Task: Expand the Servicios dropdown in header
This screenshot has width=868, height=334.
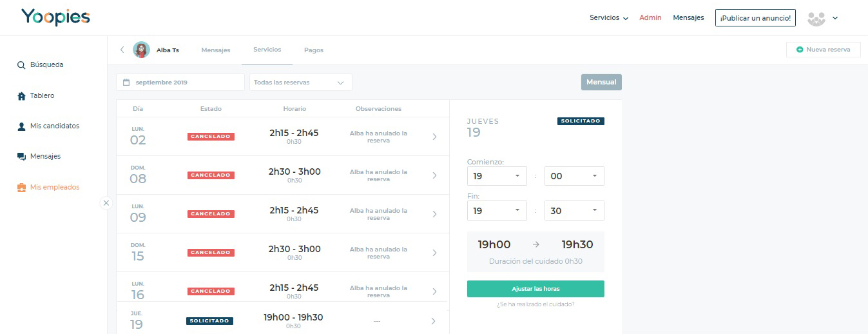Action: pyautogui.click(x=609, y=18)
